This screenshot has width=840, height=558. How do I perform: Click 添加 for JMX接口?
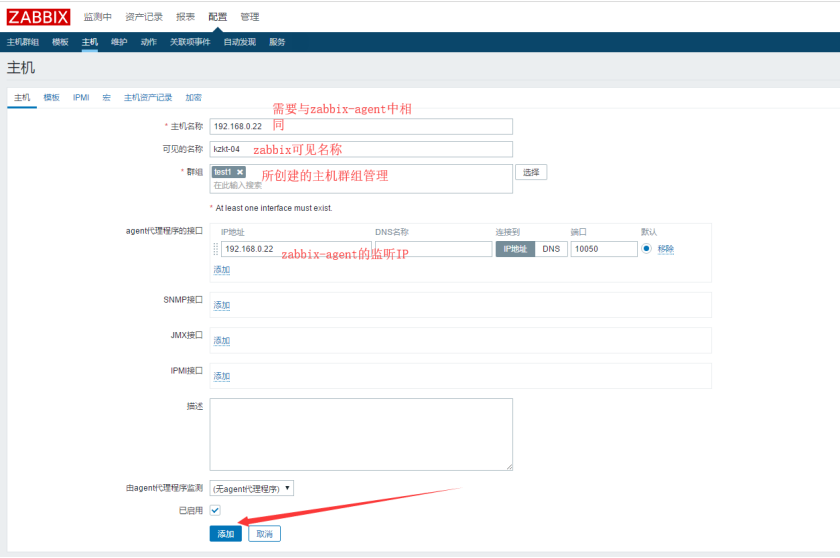coord(222,341)
